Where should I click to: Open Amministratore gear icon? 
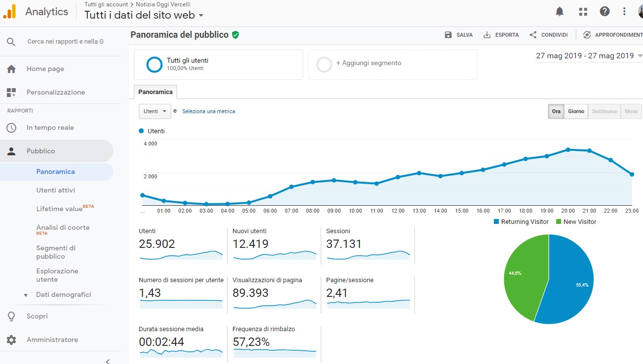[11, 340]
